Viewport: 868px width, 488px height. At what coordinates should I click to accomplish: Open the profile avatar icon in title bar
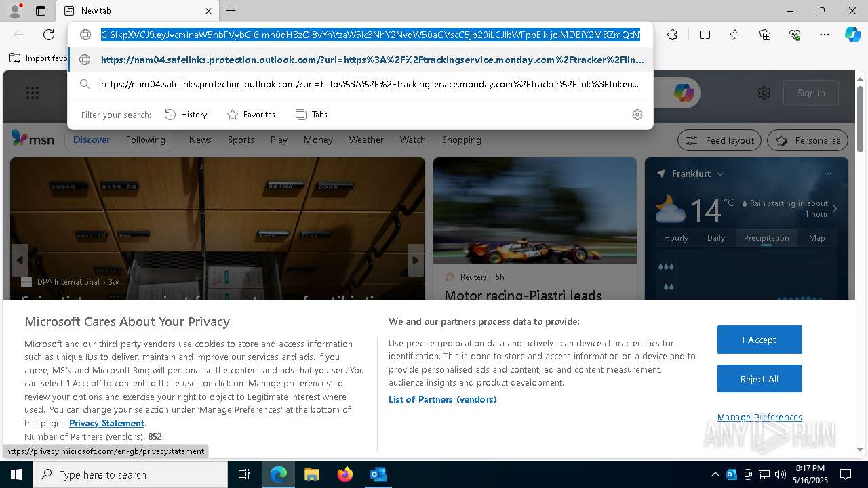14,11
